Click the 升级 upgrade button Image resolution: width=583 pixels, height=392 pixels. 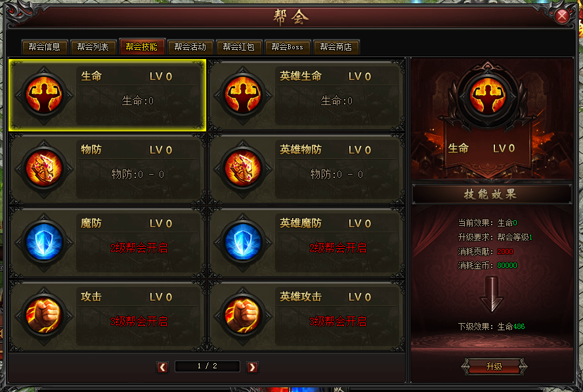coord(494,366)
